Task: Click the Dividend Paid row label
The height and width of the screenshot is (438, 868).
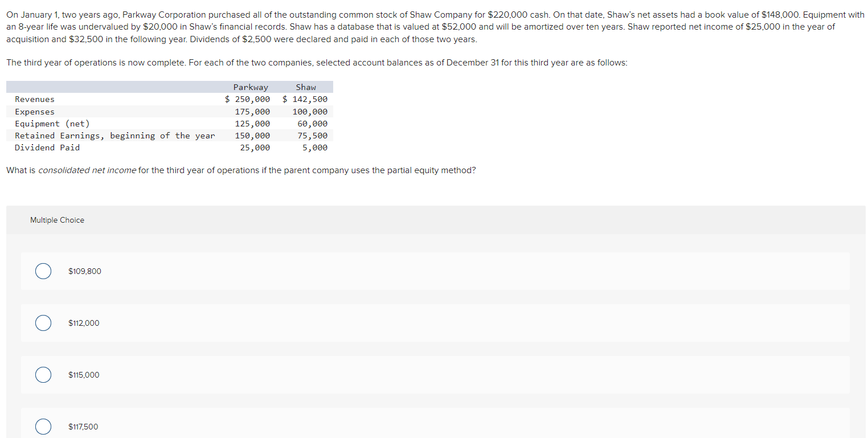Action: [47, 147]
